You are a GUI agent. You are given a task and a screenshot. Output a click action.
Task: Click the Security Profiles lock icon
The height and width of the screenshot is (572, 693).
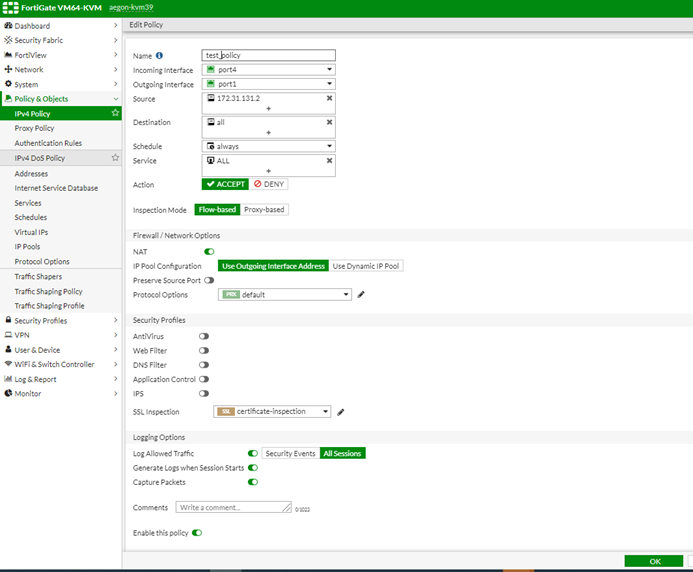point(8,320)
